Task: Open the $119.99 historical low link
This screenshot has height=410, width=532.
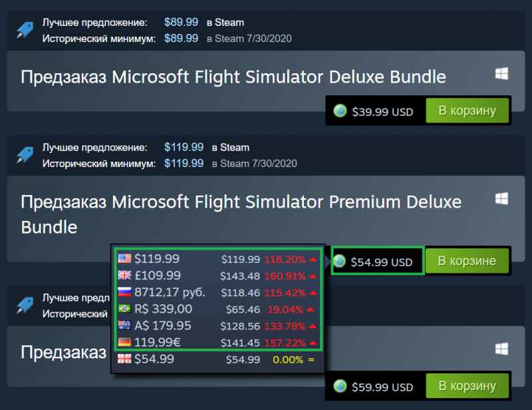Action: tap(184, 163)
